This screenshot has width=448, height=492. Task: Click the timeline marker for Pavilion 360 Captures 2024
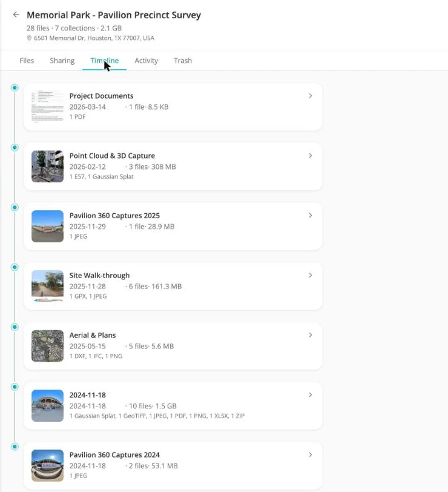click(15, 447)
